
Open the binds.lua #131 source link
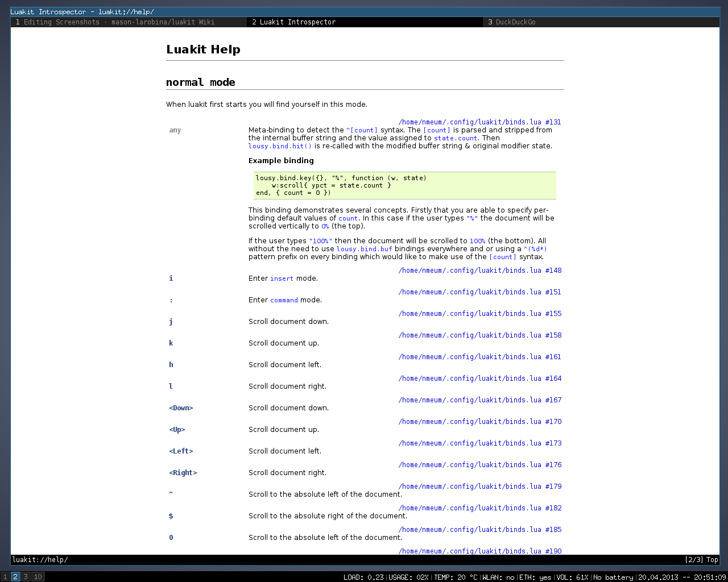479,122
